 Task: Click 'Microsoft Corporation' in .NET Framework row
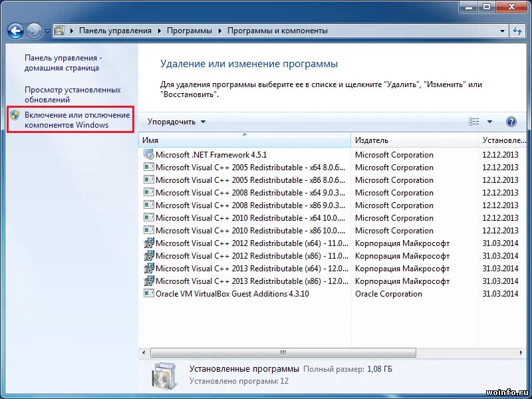tap(394, 155)
